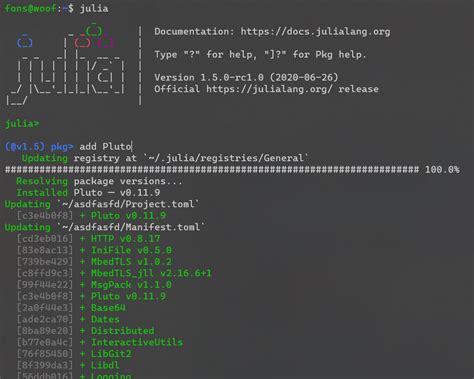
Task: Place cursor after 'add Pluto' command
Action: point(132,146)
